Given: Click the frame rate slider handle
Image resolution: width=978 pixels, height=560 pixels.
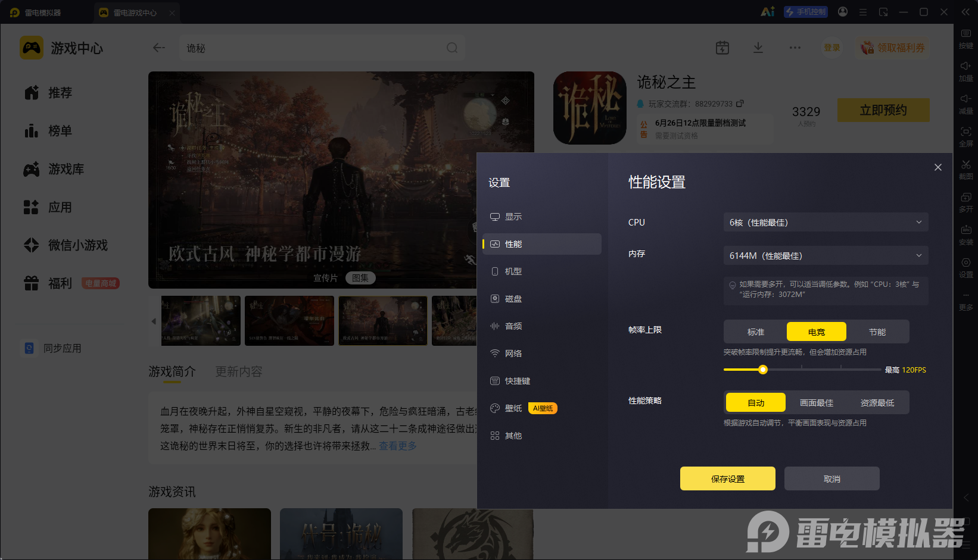Looking at the screenshot, I should pyautogui.click(x=763, y=370).
